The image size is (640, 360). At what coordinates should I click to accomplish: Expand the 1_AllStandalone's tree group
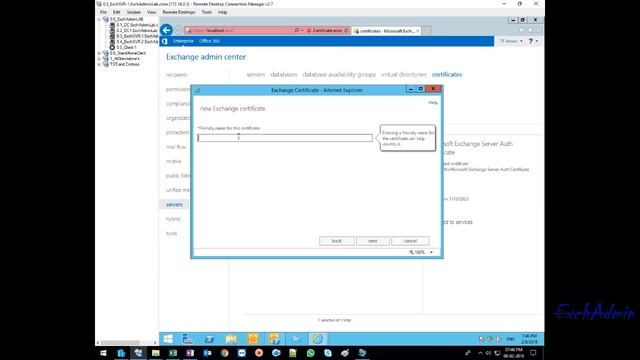pyautogui.click(x=99, y=59)
